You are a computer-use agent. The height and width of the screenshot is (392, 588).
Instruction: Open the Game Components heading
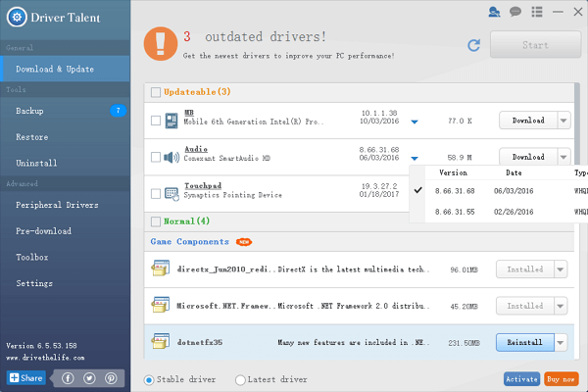190,242
